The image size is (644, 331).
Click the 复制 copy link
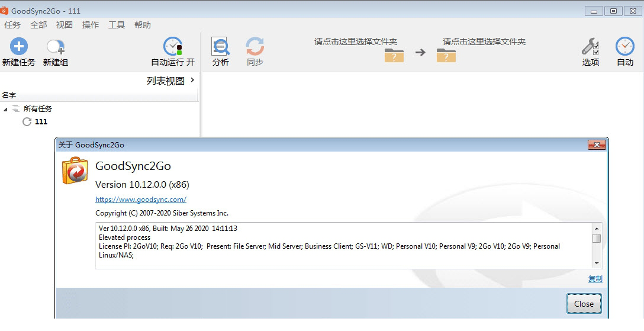click(595, 279)
